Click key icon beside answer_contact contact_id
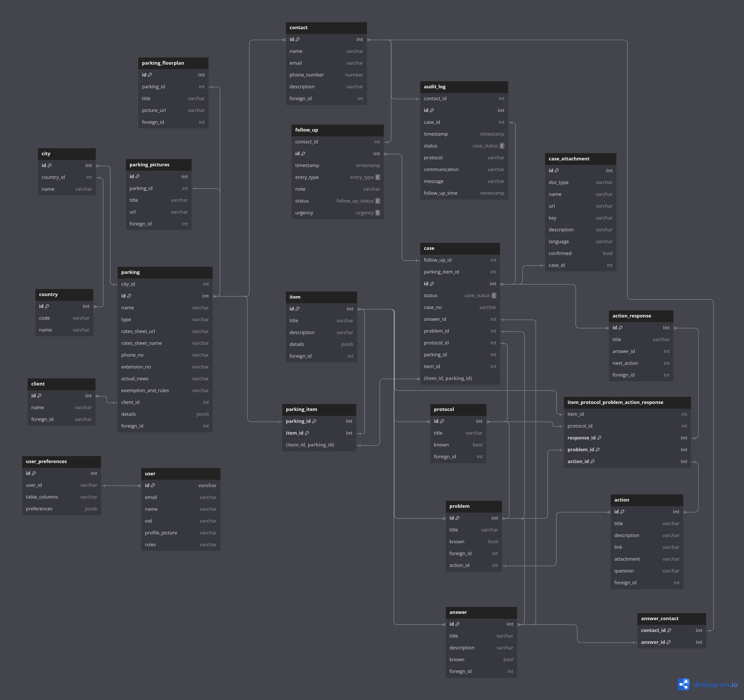The width and height of the screenshot is (744, 700). coord(669,631)
